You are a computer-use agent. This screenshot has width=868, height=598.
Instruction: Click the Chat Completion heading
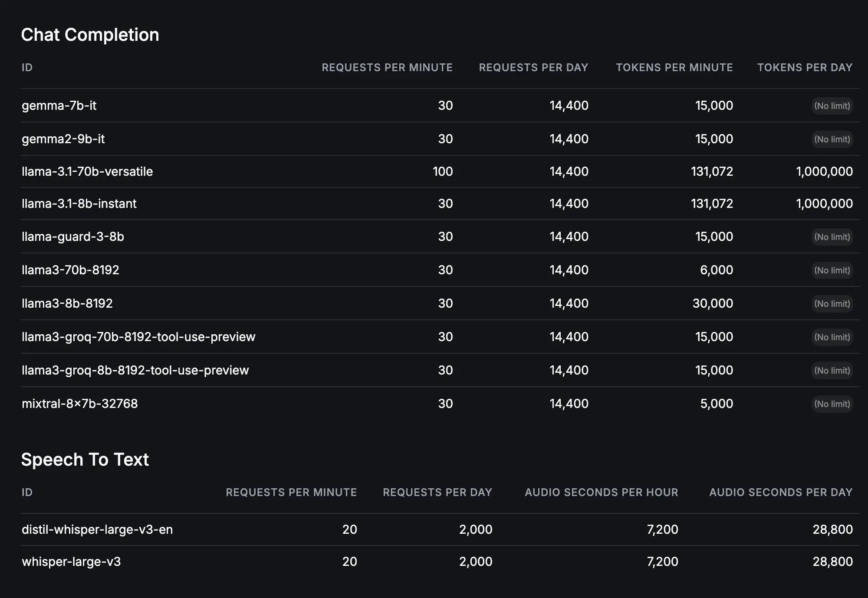tap(90, 35)
